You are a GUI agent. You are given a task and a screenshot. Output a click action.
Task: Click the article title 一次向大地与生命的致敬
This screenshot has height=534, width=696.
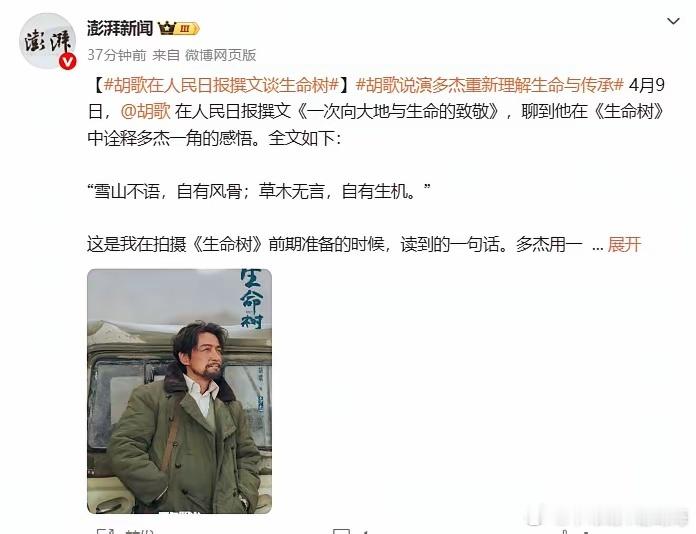coord(398,111)
